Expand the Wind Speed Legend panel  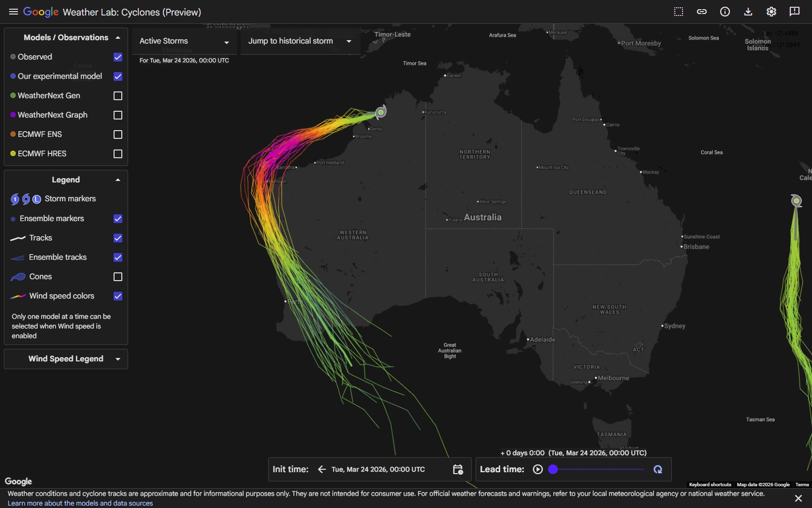click(x=118, y=359)
